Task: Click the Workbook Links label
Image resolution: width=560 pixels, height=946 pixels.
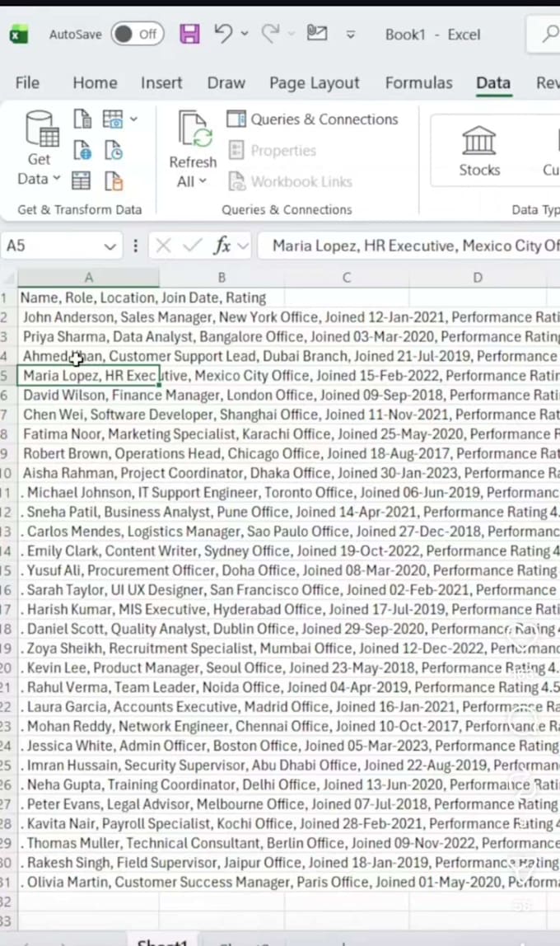Action: [301, 181]
